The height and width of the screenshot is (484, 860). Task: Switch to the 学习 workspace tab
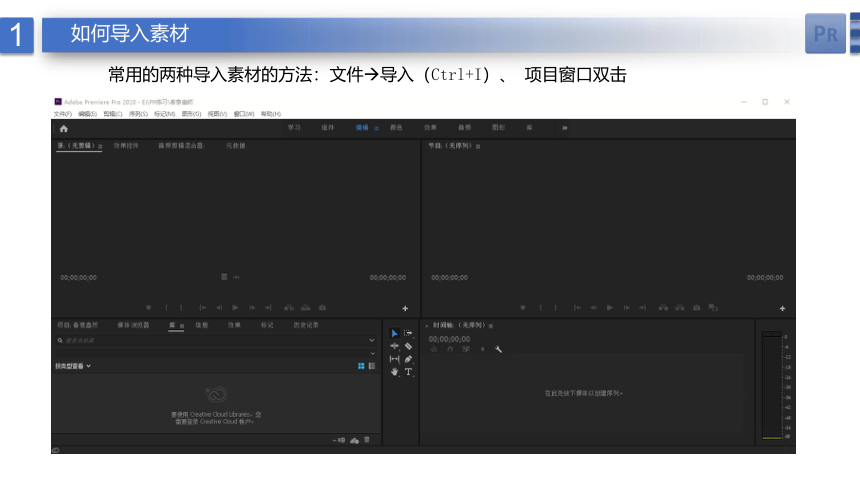pos(294,127)
